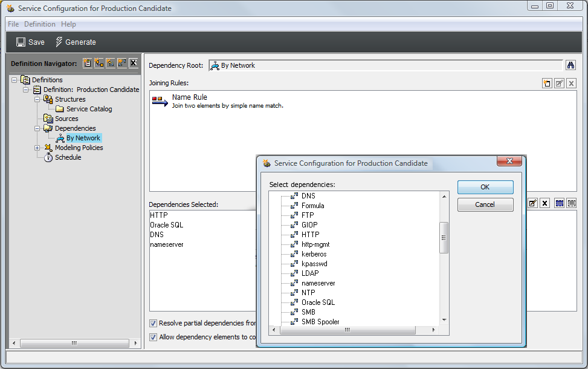Viewport: 588px width, 369px height.
Task: Select FTP in the dependencies list
Action: click(308, 215)
